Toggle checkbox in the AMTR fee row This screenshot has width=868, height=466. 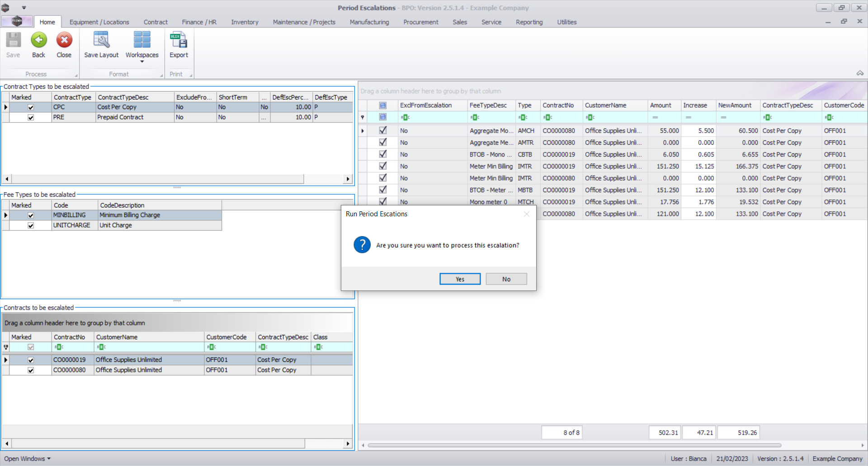click(383, 142)
